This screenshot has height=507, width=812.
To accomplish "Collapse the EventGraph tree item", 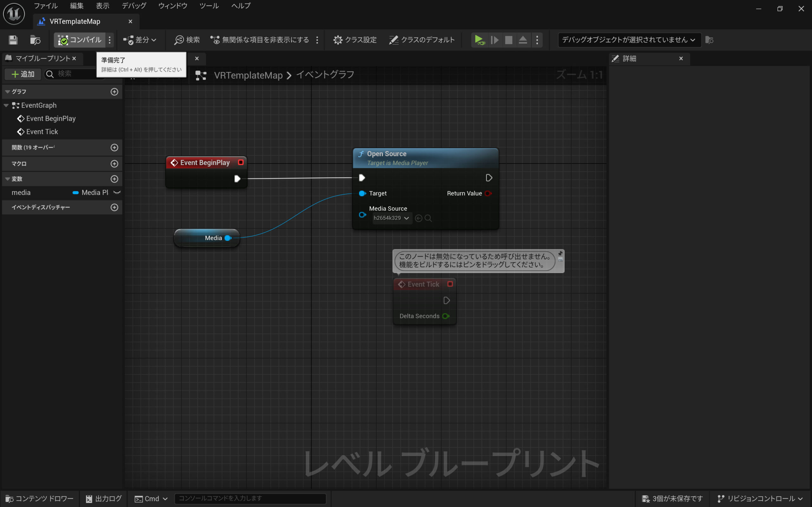I will 6,105.
